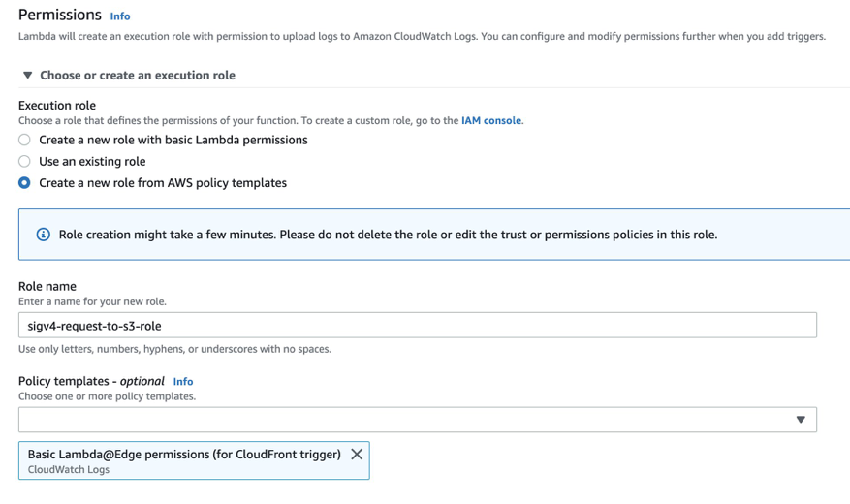The image size is (850, 504).
Task: Click the CloudWatch Logs text in token
Action: click(x=69, y=470)
